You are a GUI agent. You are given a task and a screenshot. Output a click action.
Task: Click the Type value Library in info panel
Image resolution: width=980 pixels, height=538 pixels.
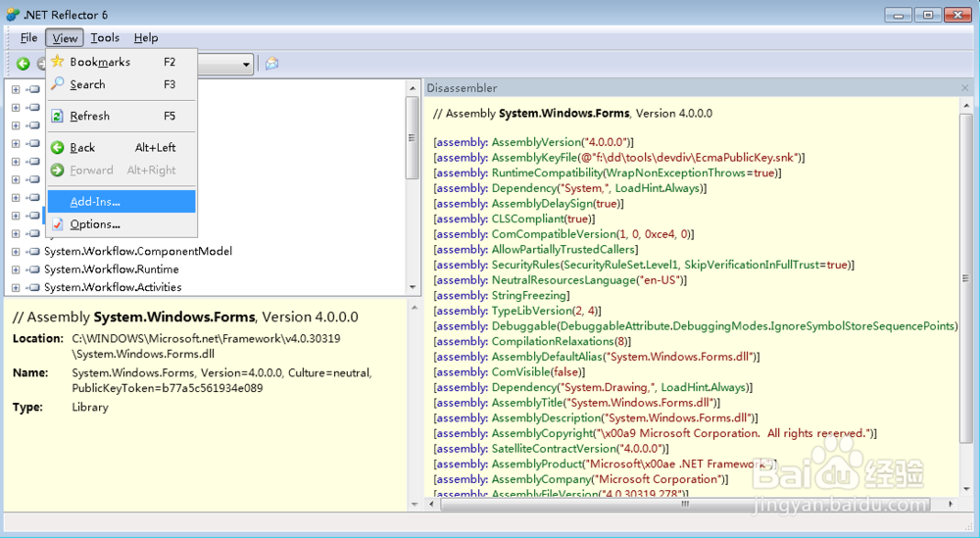click(x=90, y=408)
